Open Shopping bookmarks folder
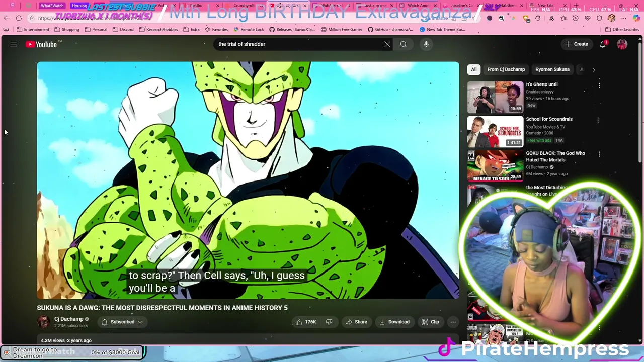Viewport: 644px width, 362px height. coord(66,29)
